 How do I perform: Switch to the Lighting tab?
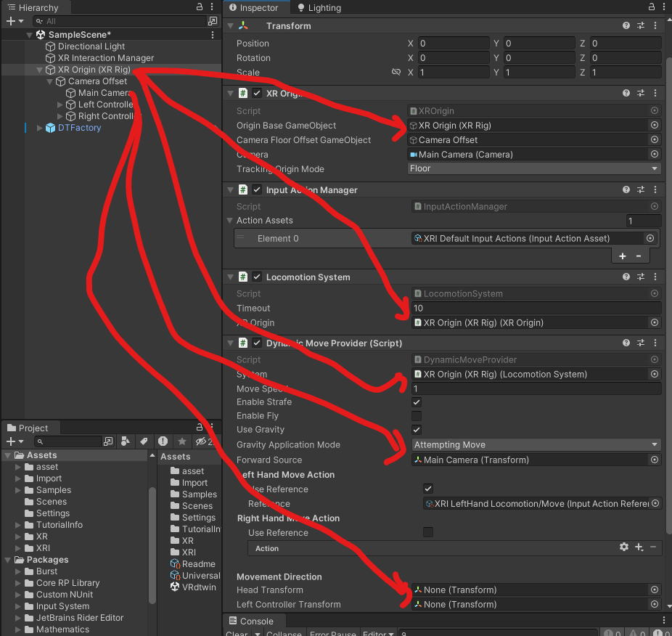(x=319, y=8)
